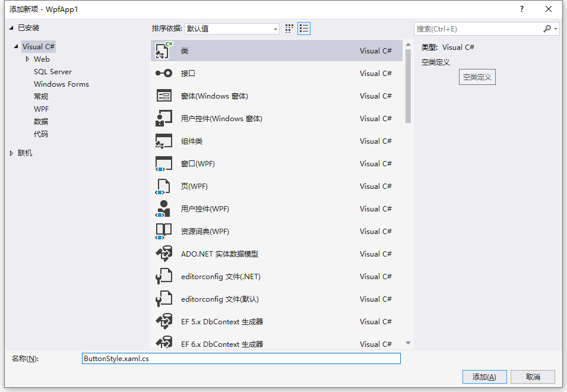Switch to medium icons list view
The height and width of the screenshot is (392, 567).
[304, 29]
